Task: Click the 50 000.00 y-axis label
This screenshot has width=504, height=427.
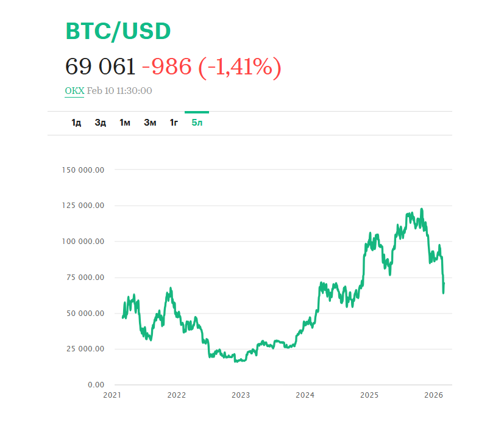Action: coord(85,314)
